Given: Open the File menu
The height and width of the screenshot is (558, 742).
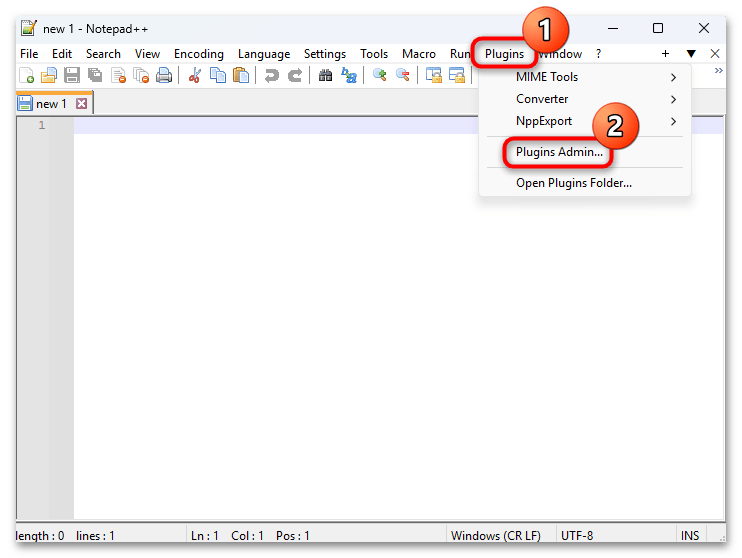Looking at the screenshot, I should 29,54.
